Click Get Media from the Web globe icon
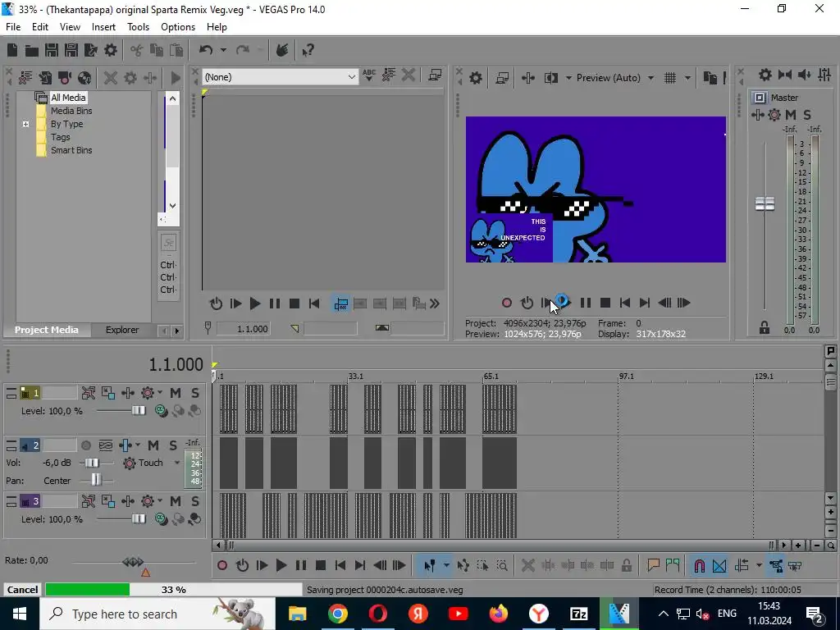The width and height of the screenshot is (840, 630). [x=84, y=78]
